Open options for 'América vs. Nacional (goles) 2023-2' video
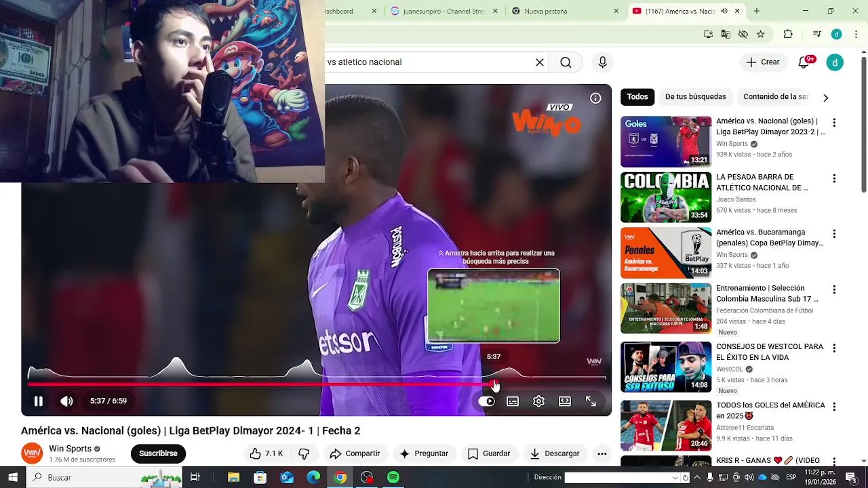This screenshot has width=868, height=488. [834, 123]
